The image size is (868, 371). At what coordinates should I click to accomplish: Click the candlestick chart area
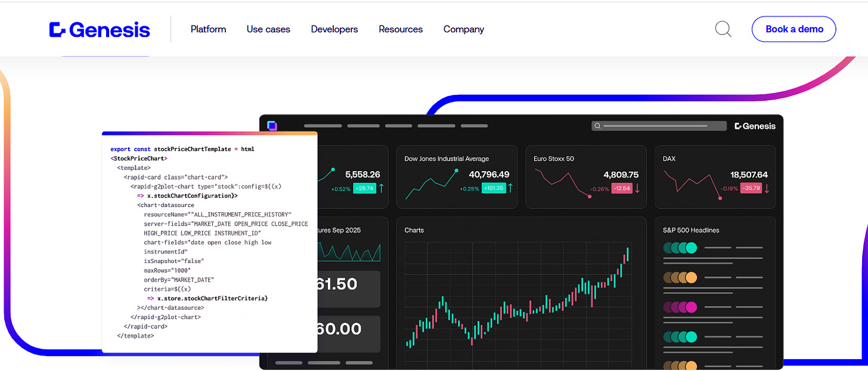(x=518, y=304)
